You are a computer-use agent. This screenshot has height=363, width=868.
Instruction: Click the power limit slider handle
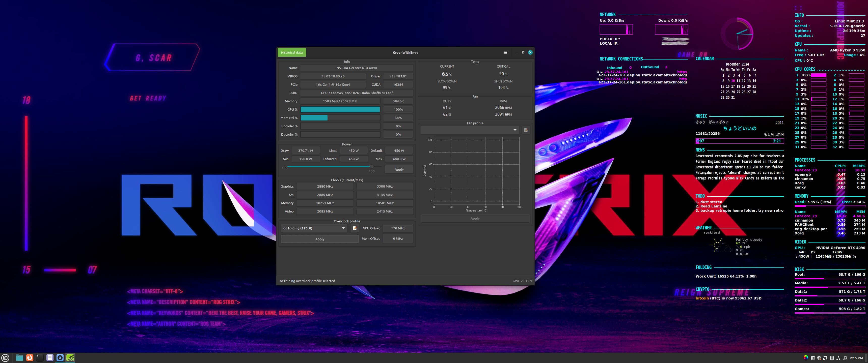point(372,166)
